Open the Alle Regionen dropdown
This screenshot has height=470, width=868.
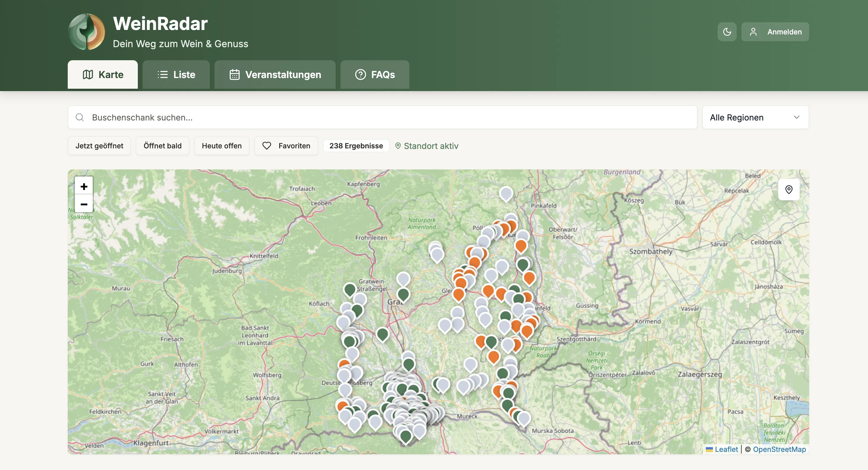pyautogui.click(x=755, y=117)
